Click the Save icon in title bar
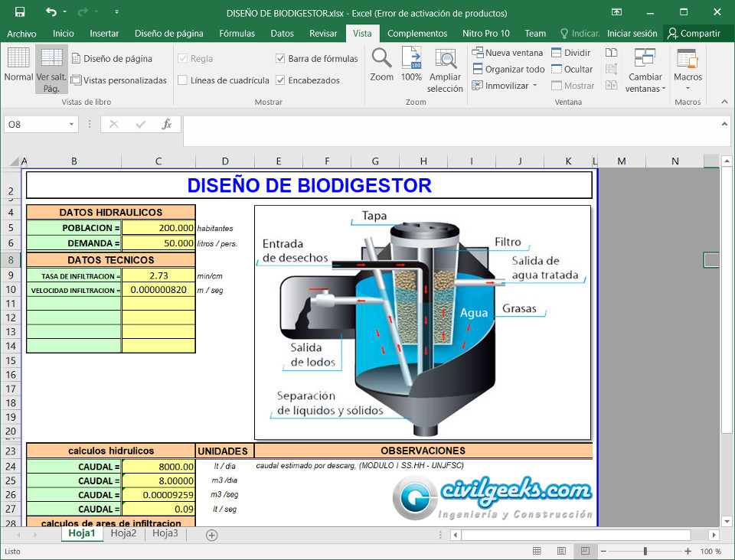 coord(20,12)
